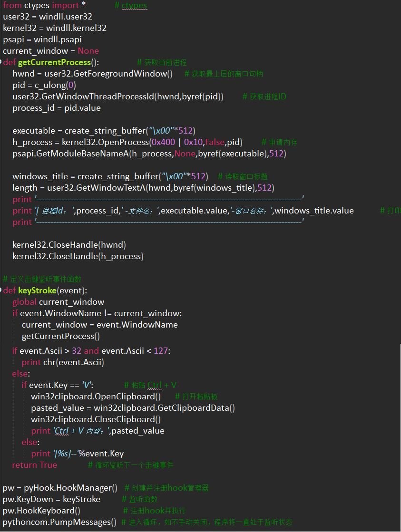Viewport: 401px width, 532px height.
Task: Click the line "process_id = pid.value"
Action: [56, 108]
